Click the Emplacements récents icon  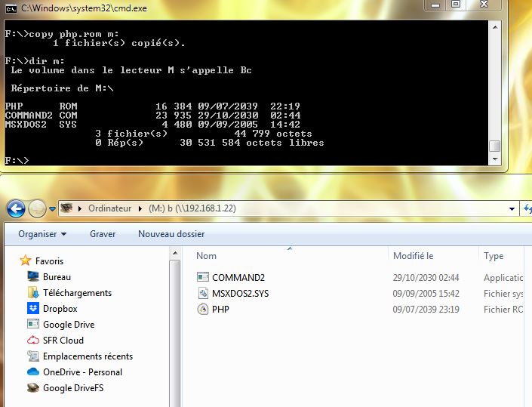[33, 356]
